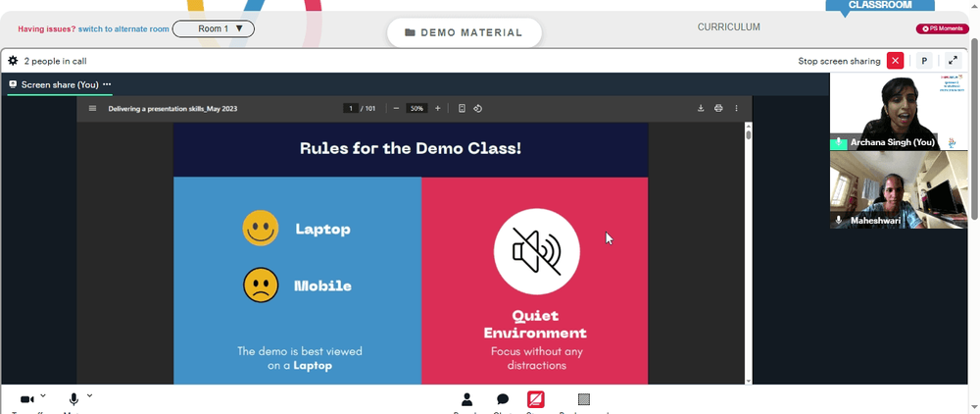Zoom out the PDF with minus icon
Image resolution: width=980 pixels, height=414 pixels.
[396, 108]
